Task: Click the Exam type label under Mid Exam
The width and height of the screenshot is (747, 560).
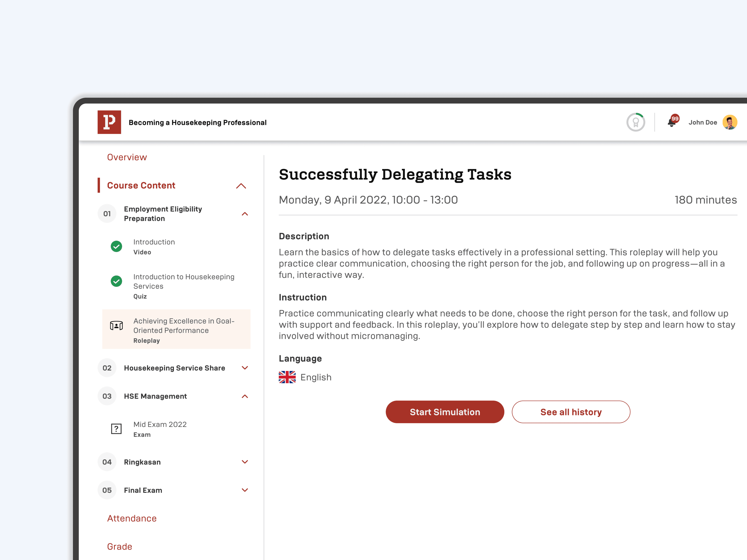Action: (142, 435)
